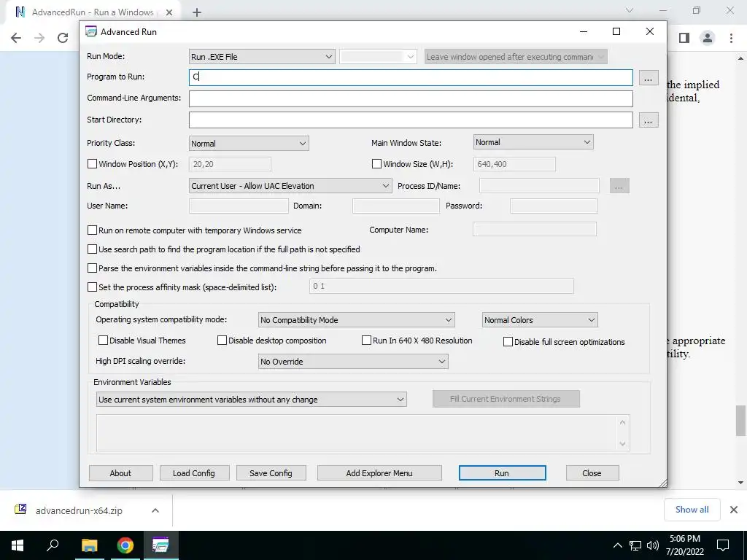This screenshot has width=747, height=560.
Task: Show hidden system tray icons
Action: click(617, 545)
